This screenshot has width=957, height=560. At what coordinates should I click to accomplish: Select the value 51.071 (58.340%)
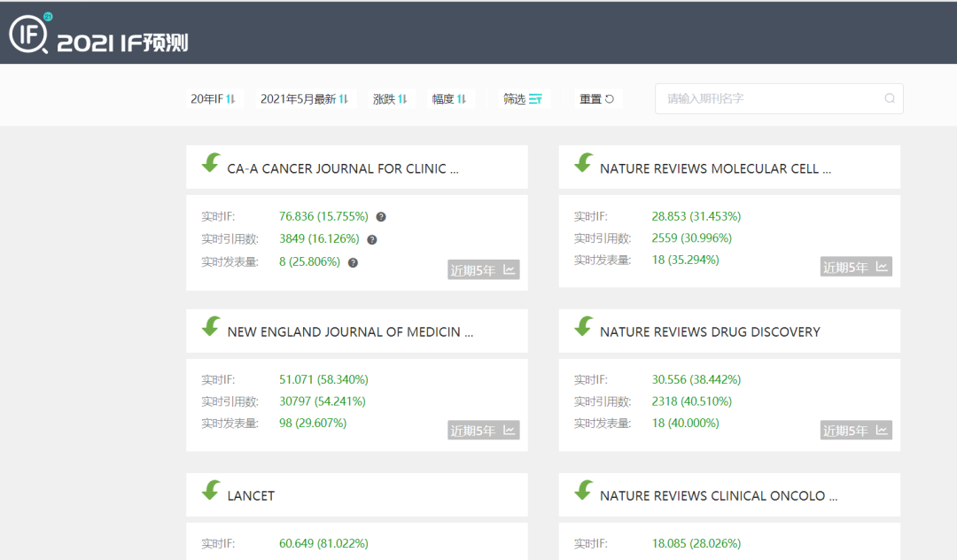pyautogui.click(x=323, y=379)
